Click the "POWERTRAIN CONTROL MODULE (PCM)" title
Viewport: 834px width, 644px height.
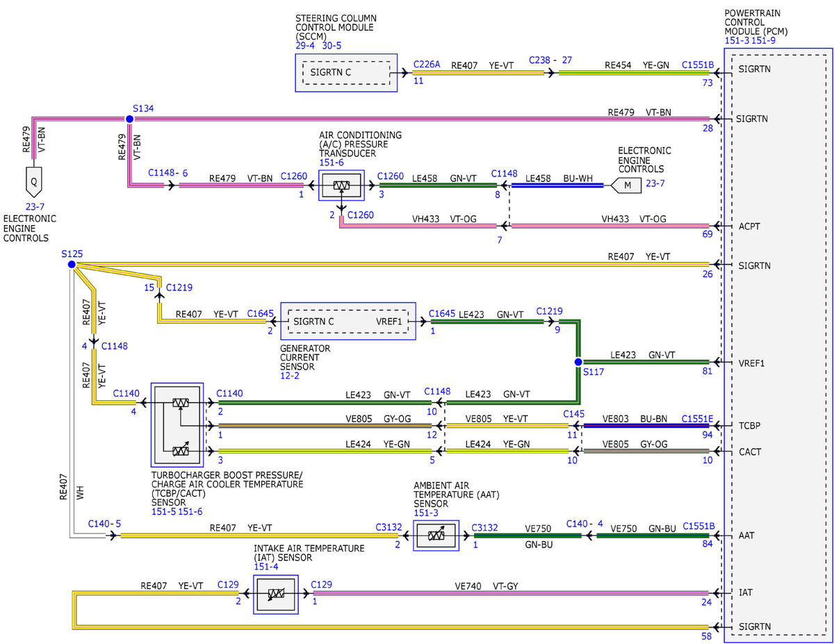756,22
